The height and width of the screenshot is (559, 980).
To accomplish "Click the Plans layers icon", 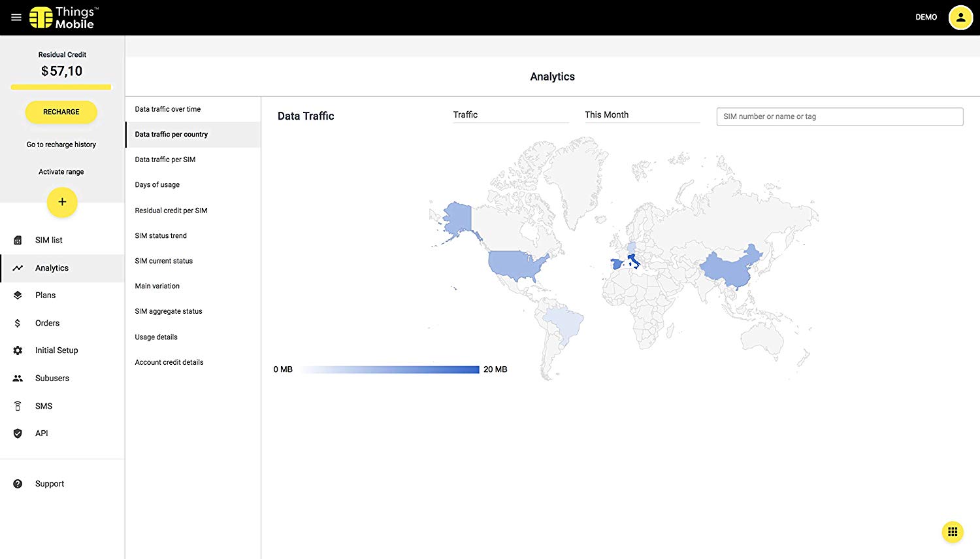I will pos(18,296).
